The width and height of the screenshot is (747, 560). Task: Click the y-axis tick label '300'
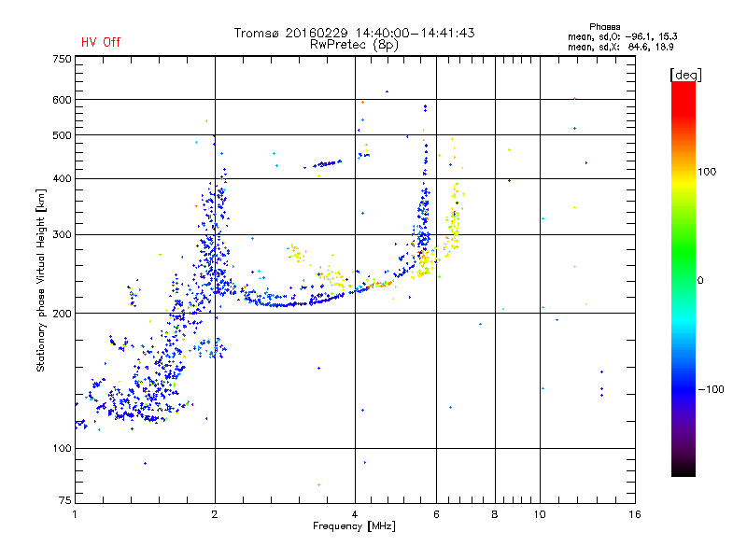tap(62, 235)
